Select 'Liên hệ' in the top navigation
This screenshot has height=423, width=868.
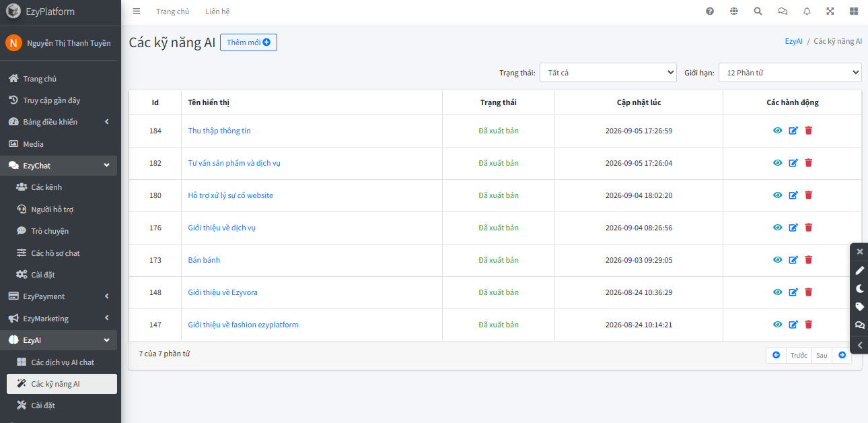point(217,11)
